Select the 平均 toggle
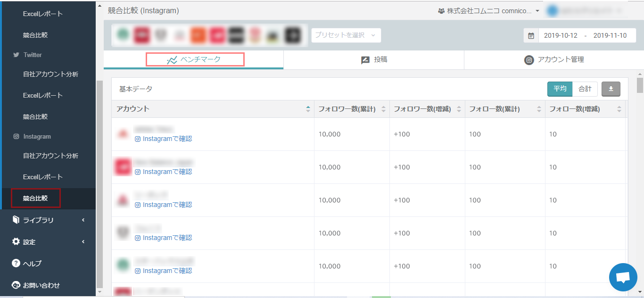 pos(560,89)
